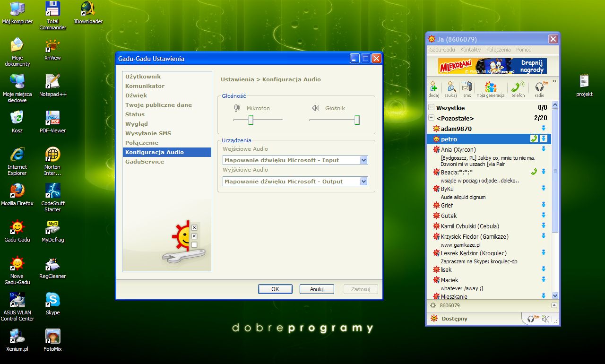The image size is (605, 364).
Task: Click Głośnik volume slider handle
Action: coord(357,120)
